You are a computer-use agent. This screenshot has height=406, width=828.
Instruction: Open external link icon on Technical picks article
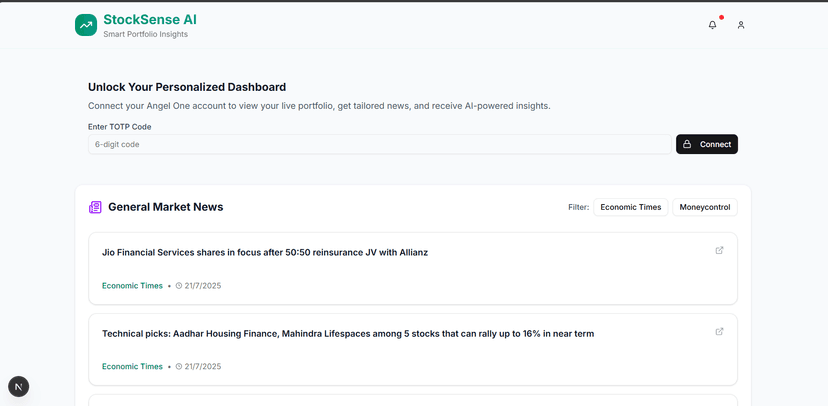(x=719, y=331)
